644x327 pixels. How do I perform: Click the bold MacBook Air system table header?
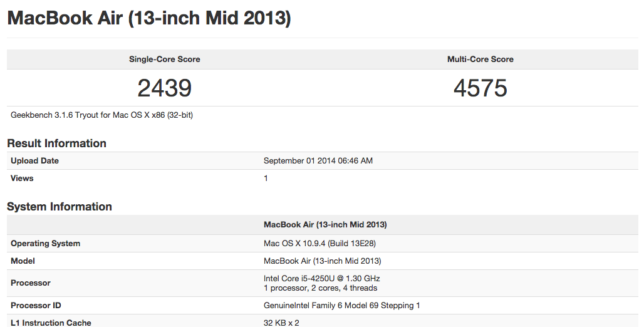(325, 225)
